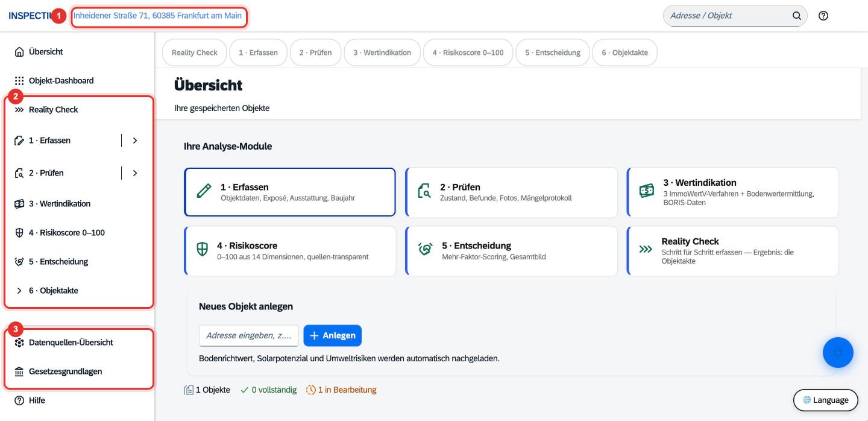868x421 pixels.
Task: Open the 3 · Wertindikation tab
Action: pyautogui.click(x=382, y=52)
